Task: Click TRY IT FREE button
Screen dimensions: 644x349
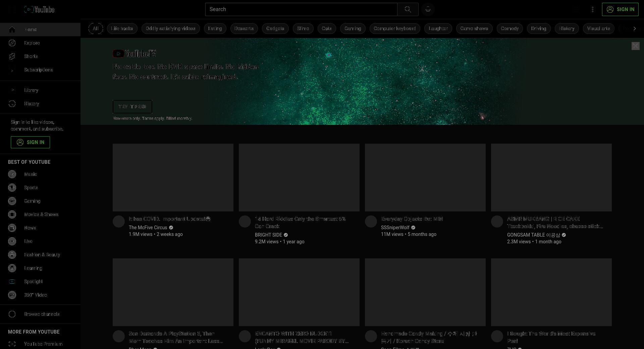Action: [x=132, y=107]
